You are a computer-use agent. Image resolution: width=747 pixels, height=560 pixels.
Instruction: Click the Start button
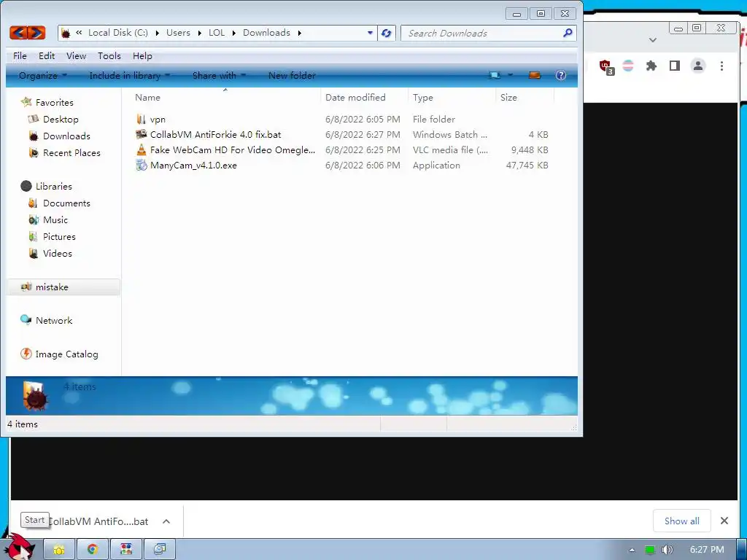pyautogui.click(x=19, y=548)
